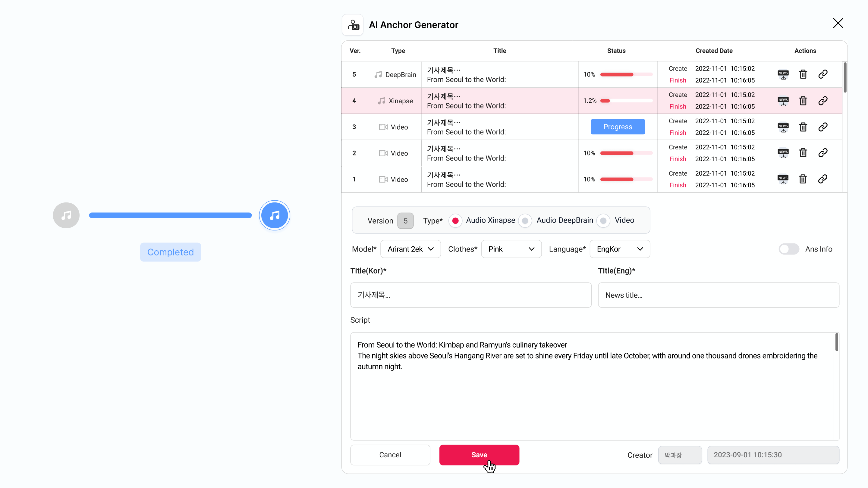Copy link for version 3 video row

823,127
